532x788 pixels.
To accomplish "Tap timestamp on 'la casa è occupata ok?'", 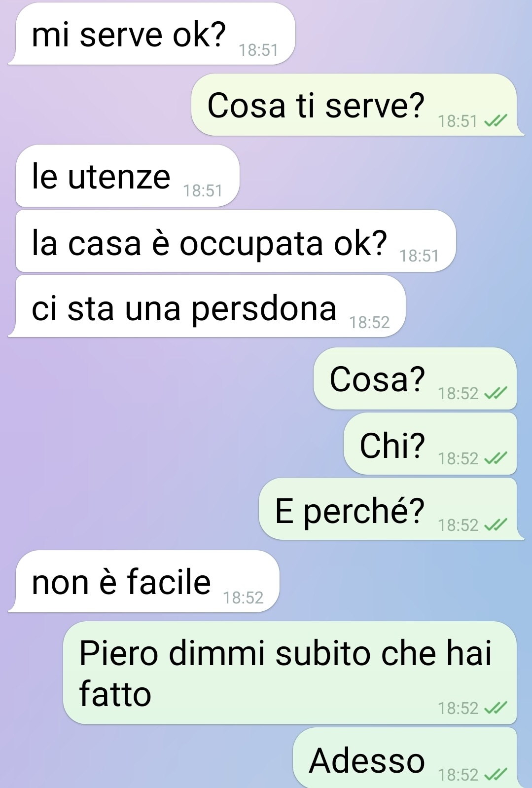I will tap(419, 256).
